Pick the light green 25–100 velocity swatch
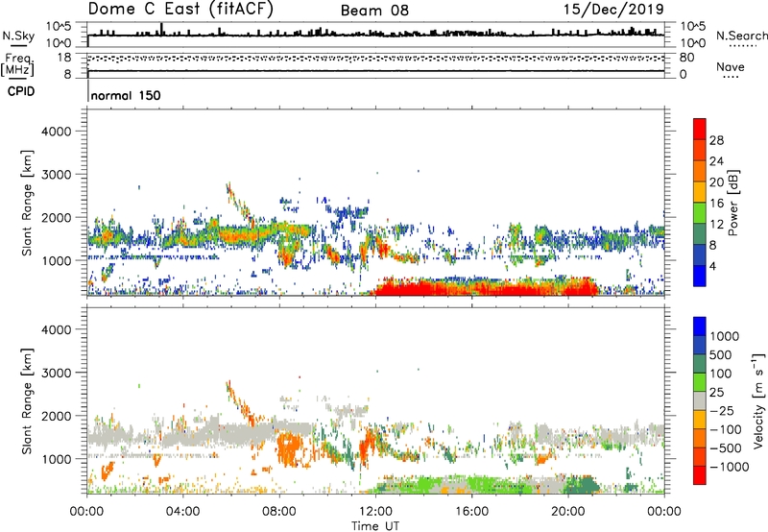The image size is (768, 532). (x=700, y=382)
